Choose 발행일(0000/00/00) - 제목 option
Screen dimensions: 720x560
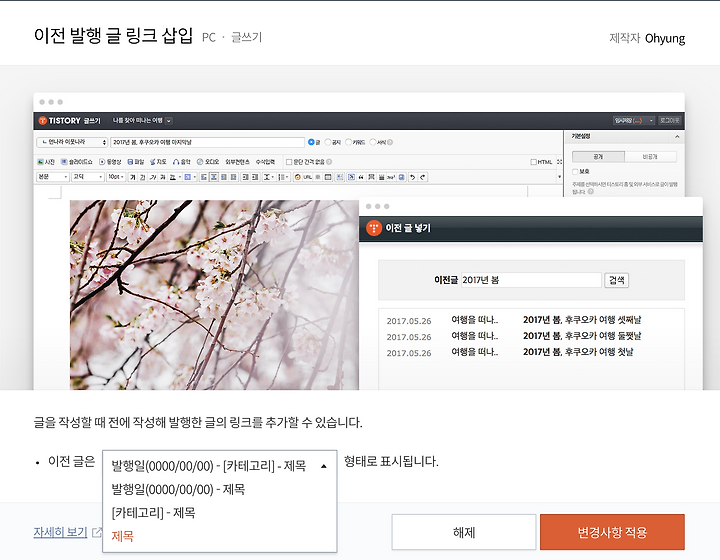click(x=178, y=489)
